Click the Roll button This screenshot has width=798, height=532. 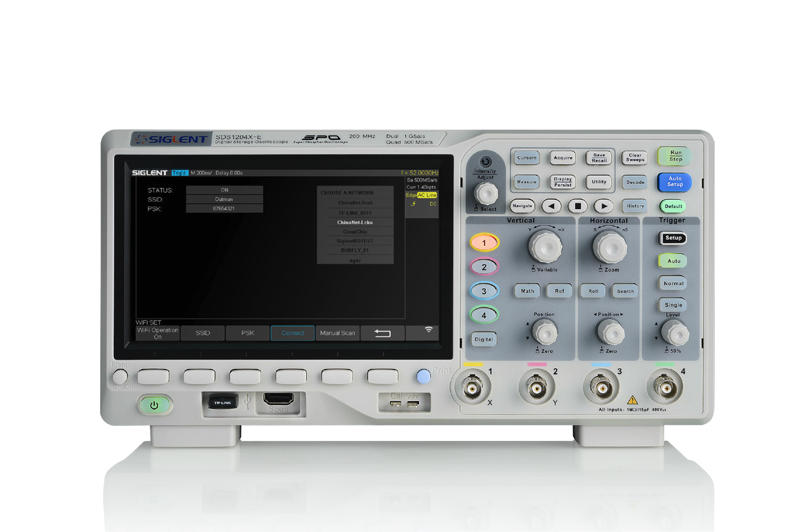(x=593, y=291)
